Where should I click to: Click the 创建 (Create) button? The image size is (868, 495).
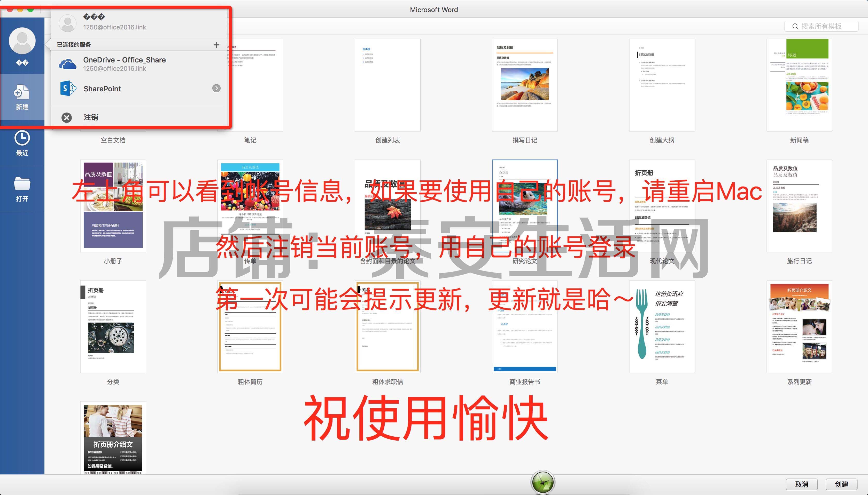[841, 484]
